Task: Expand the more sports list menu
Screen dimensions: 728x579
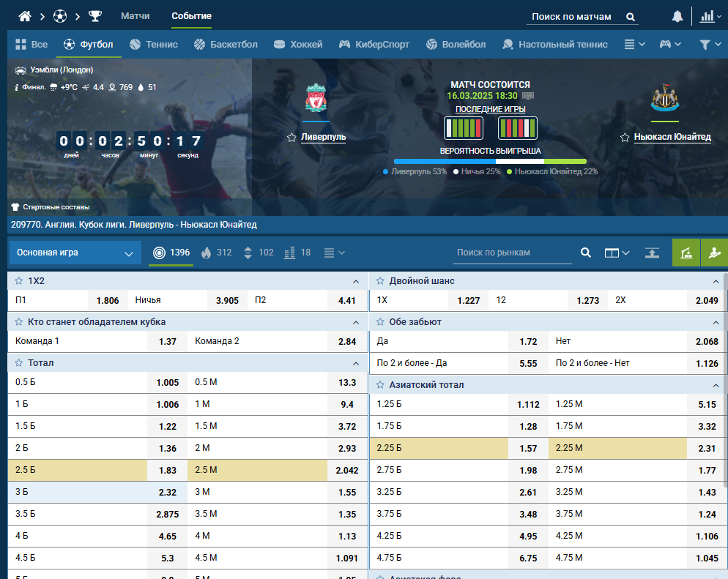Action: pos(634,45)
